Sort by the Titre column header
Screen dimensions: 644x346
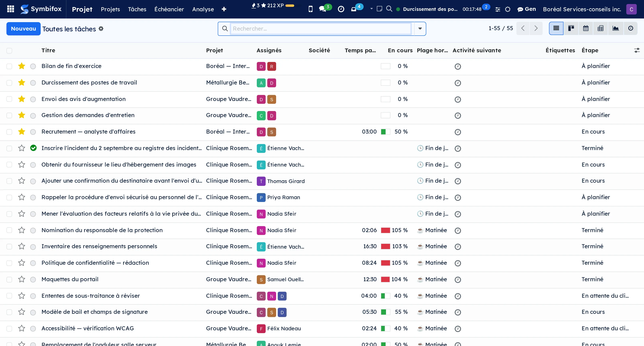[x=48, y=50]
